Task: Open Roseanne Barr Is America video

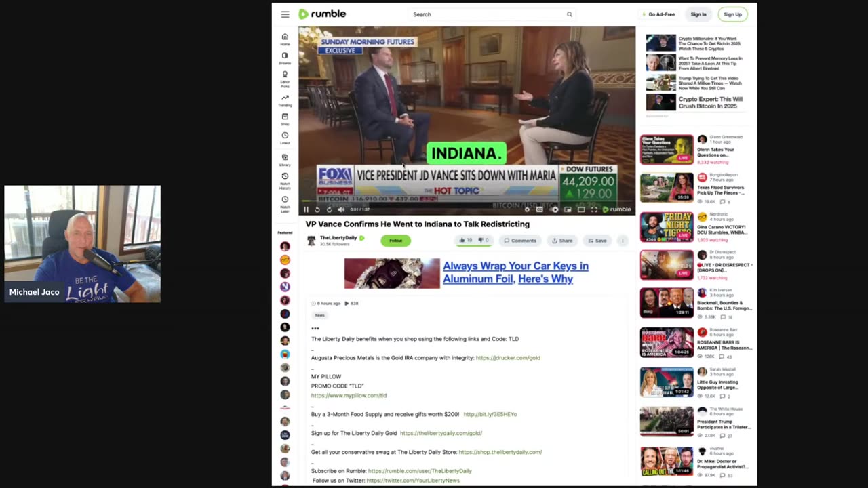Action: tap(667, 342)
